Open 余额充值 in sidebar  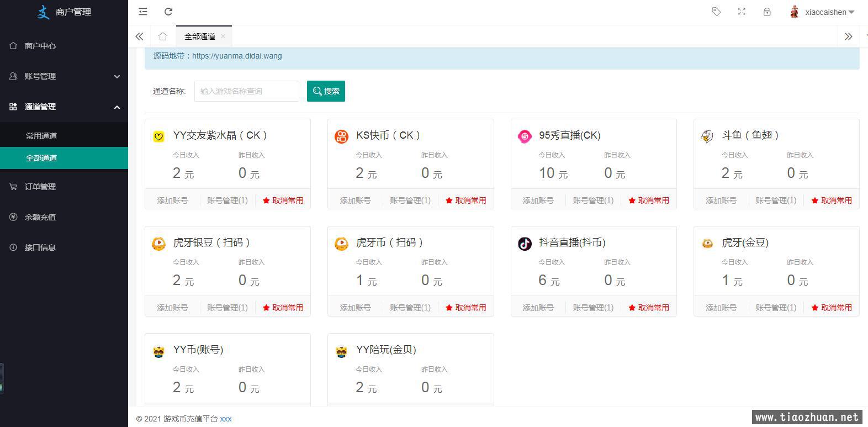tap(64, 217)
